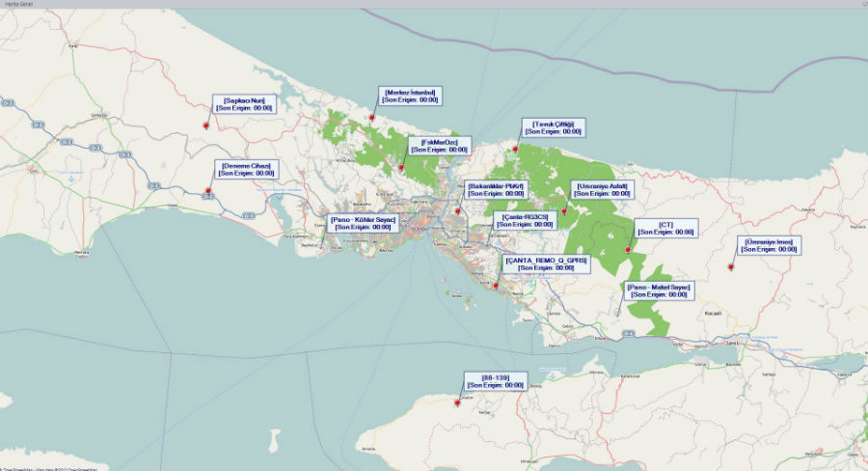Select the Umraniye Imes red marker

[x=731, y=266]
